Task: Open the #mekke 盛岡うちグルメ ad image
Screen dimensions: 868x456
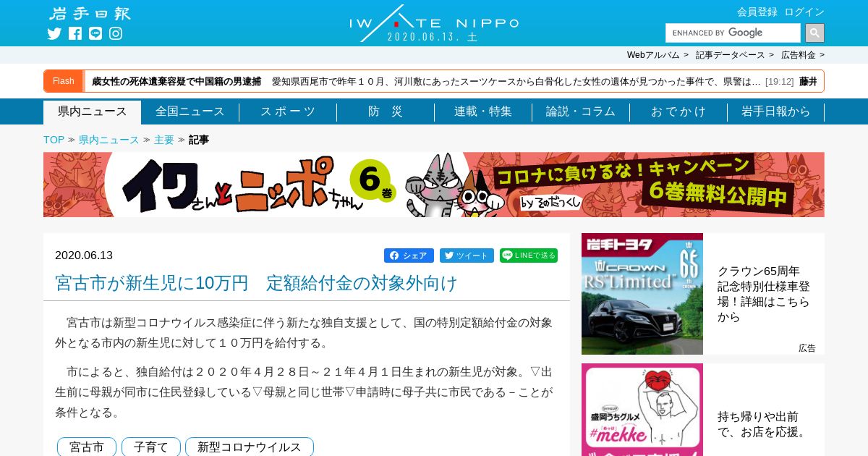Action: (642, 410)
